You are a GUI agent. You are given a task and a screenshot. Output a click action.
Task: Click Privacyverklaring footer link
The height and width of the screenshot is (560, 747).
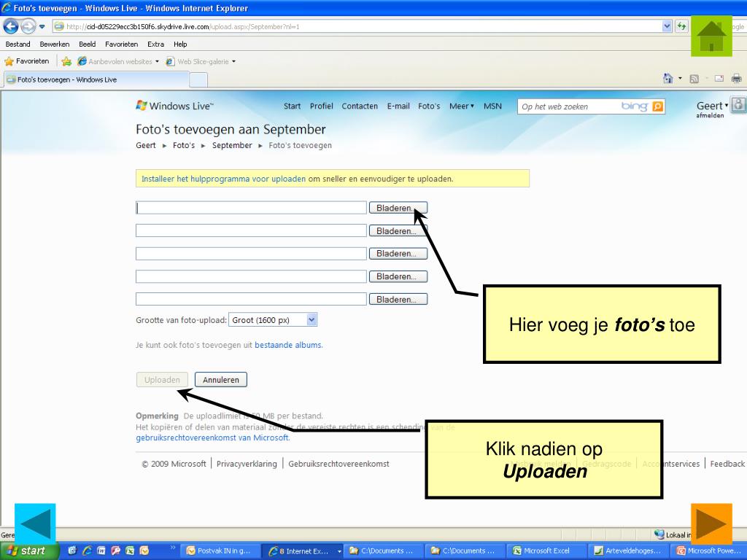pyautogui.click(x=247, y=464)
